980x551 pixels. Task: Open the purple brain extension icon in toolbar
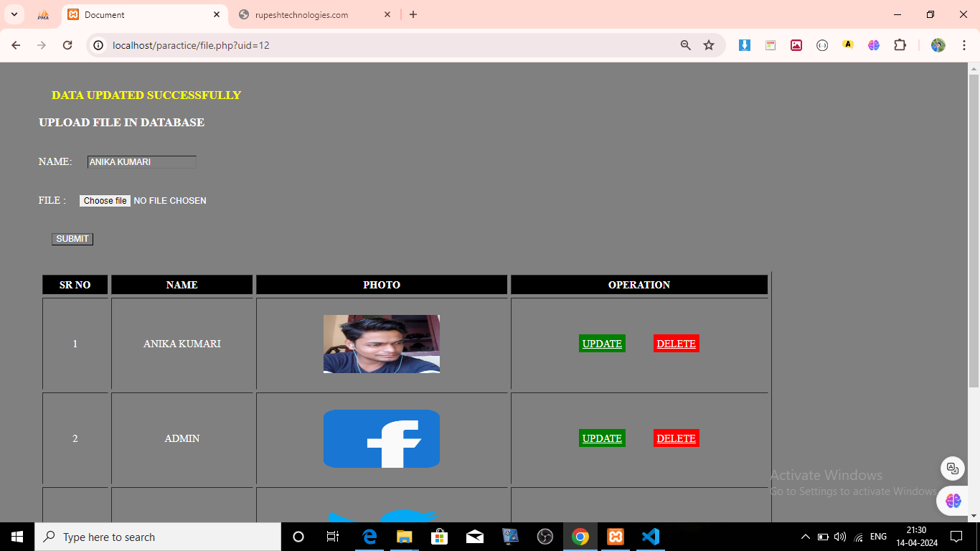874,45
